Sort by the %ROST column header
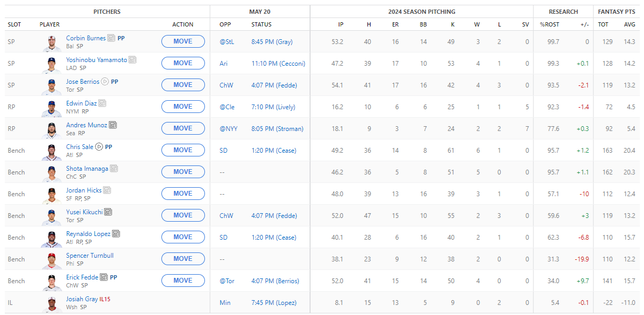 (549, 24)
